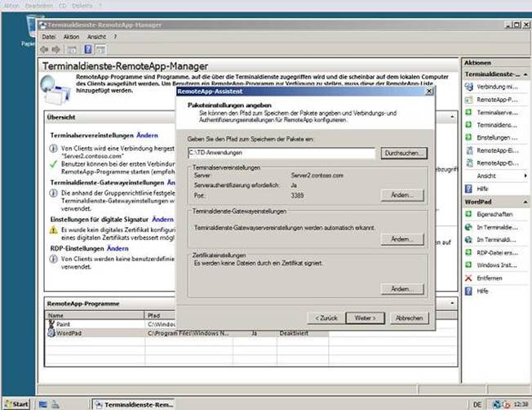Click the C:\Program Files\Windows N... path cell
The width and height of the screenshot is (532, 410).
click(x=188, y=333)
